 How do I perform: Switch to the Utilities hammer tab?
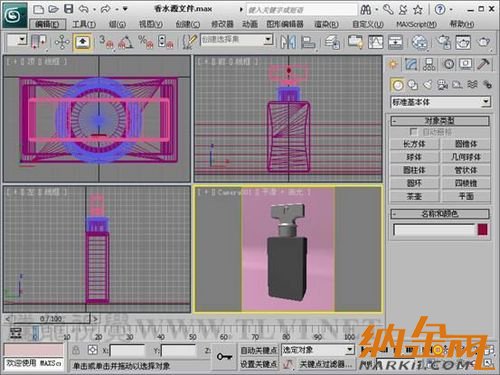pyautogui.click(x=483, y=64)
